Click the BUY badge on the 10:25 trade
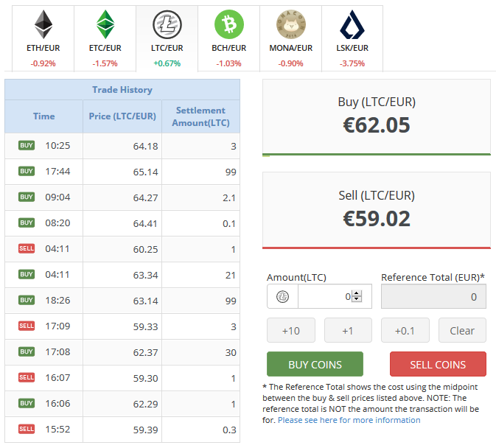Image resolution: width=496 pixels, height=448 pixels. click(27, 145)
